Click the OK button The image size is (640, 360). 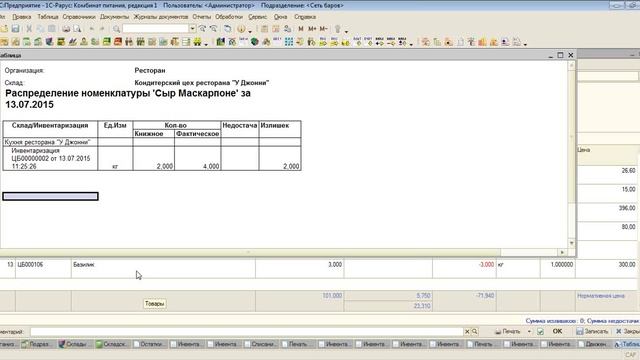click(x=557, y=331)
